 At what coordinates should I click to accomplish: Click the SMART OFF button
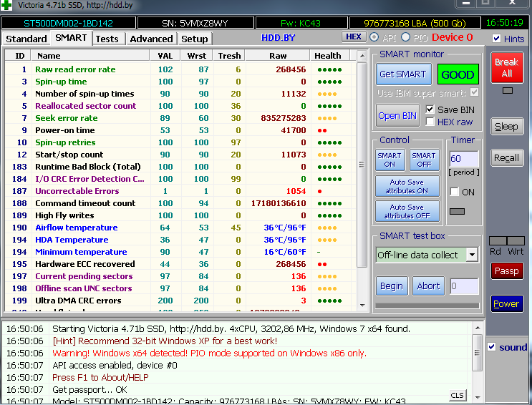click(x=424, y=160)
